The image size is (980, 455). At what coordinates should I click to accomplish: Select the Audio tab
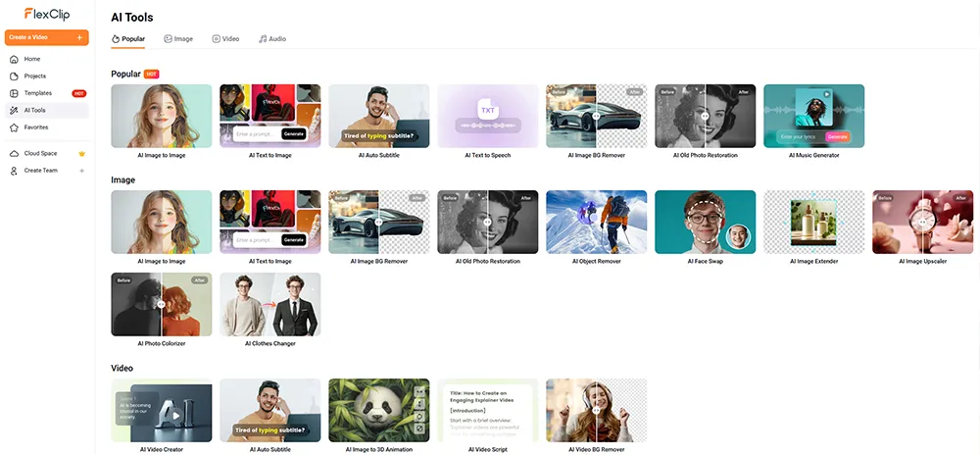(x=272, y=39)
